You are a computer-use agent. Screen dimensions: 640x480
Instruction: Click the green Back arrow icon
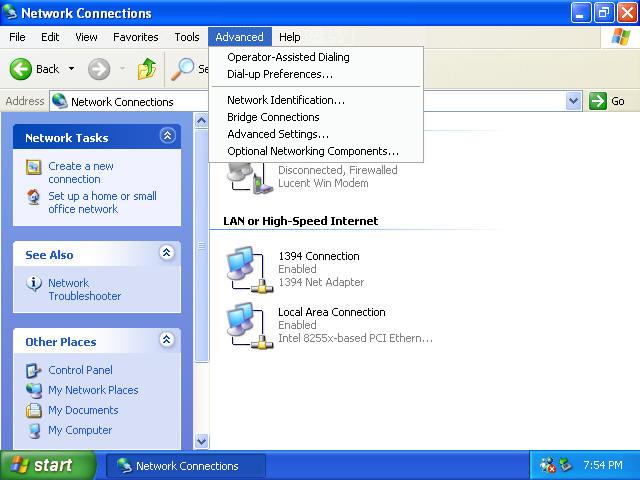click(20, 69)
